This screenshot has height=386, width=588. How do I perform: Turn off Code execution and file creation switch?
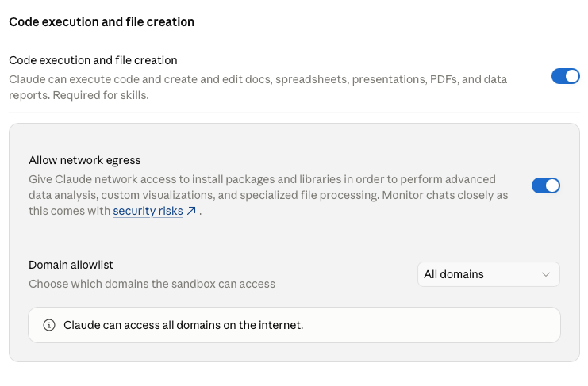pyautogui.click(x=565, y=76)
